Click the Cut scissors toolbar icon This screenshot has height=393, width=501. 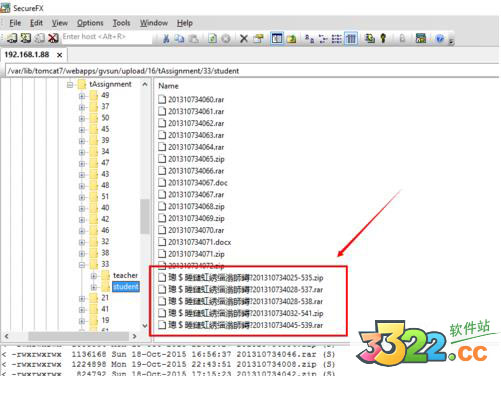pos(166,39)
